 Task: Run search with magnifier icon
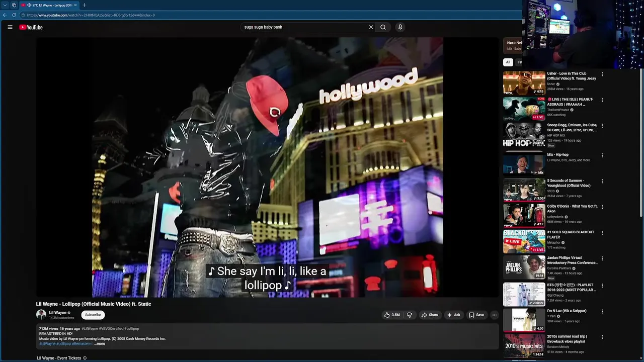(383, 27)
